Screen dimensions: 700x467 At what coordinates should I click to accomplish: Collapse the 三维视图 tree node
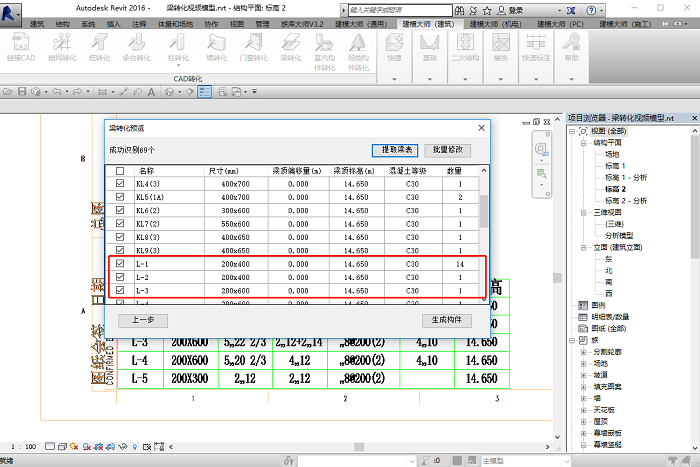(583, 213)
